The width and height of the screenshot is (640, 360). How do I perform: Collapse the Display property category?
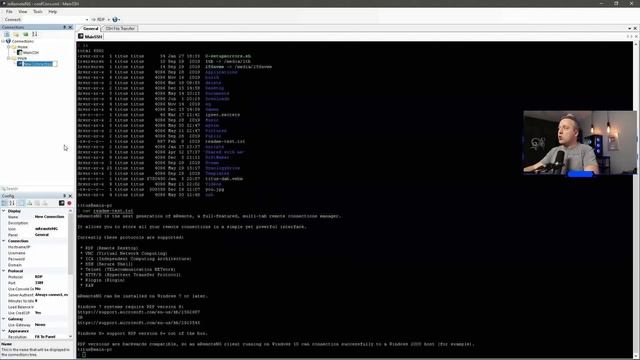[x=4, y=211]
